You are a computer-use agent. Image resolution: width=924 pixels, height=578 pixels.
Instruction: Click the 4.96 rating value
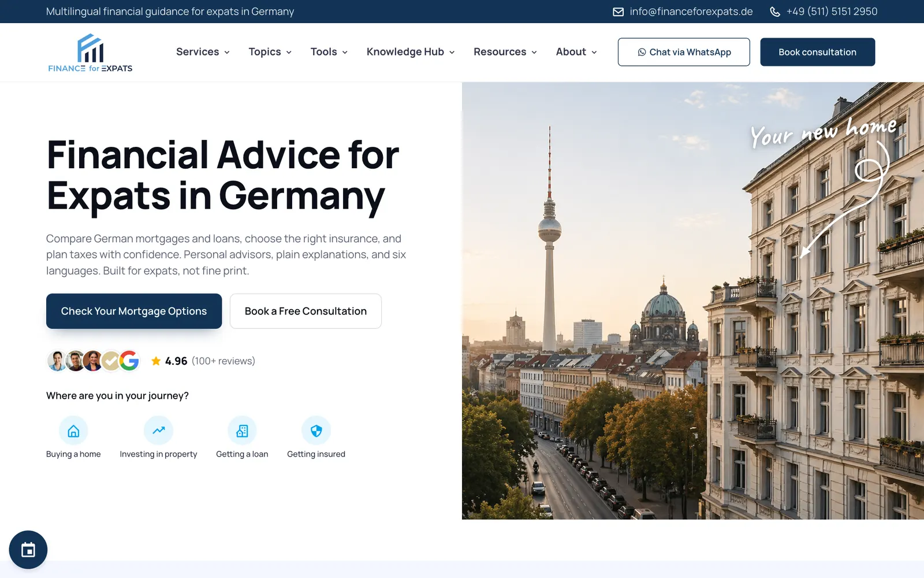176,361
